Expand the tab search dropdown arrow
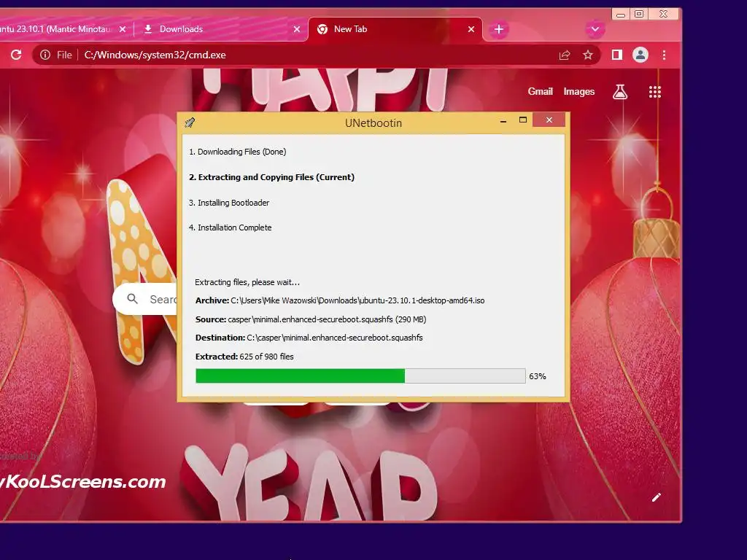 (595, 29)
